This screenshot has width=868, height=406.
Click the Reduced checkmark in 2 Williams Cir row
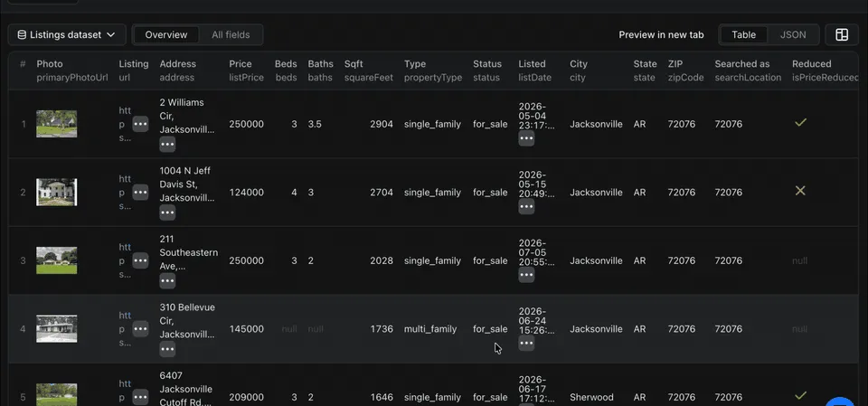point(800,122)
